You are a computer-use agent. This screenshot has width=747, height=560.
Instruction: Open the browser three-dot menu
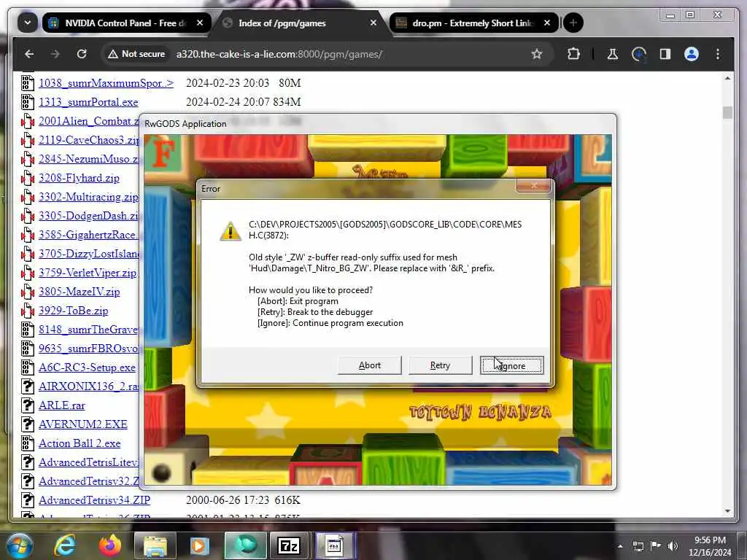pos(718,54)
